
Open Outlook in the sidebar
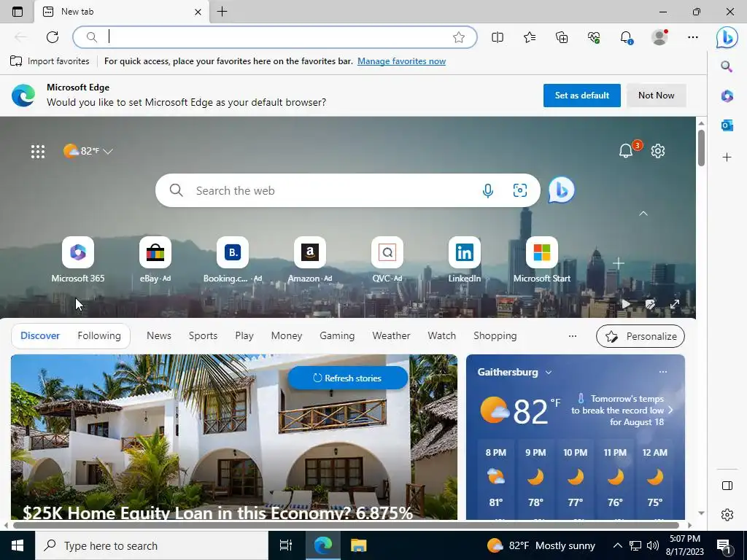(727, 125)
